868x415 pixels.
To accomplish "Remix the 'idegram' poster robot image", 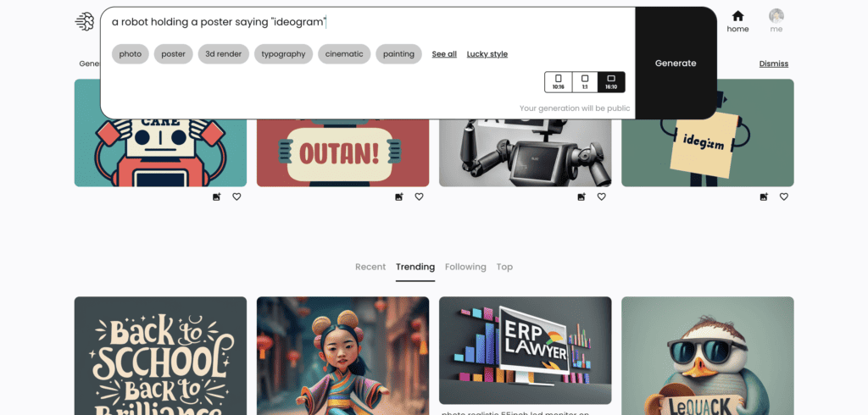I will click(x=764, y=196).
